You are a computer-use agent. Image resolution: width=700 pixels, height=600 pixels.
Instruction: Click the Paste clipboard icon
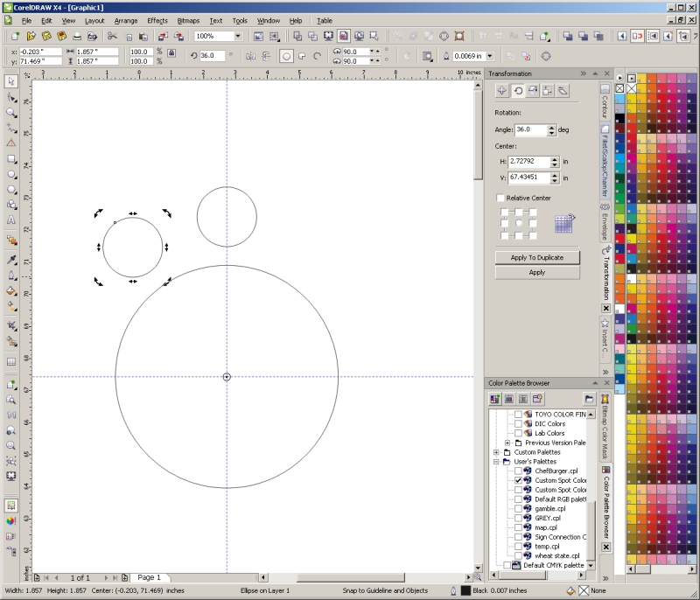143,36
